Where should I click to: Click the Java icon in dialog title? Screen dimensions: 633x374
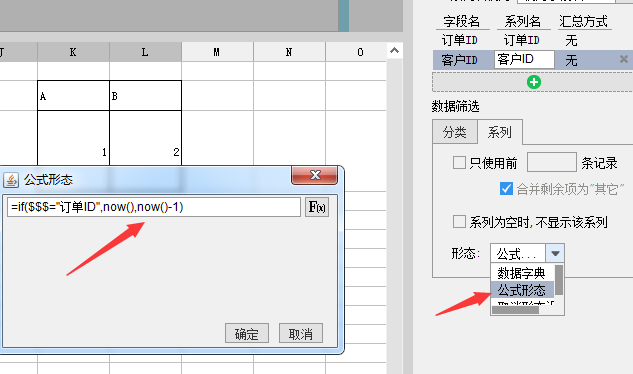[11, 180]
